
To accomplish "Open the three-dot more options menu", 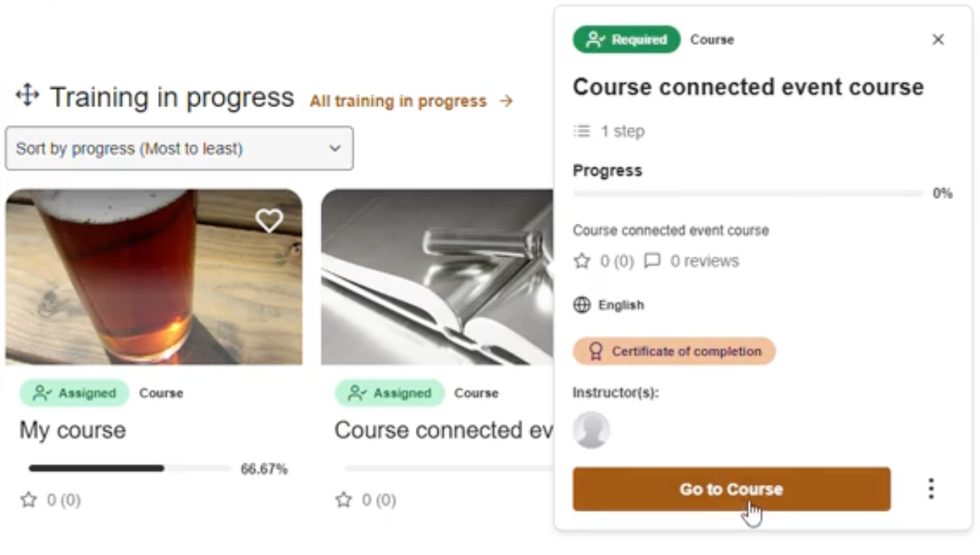I will click(931, 489).
